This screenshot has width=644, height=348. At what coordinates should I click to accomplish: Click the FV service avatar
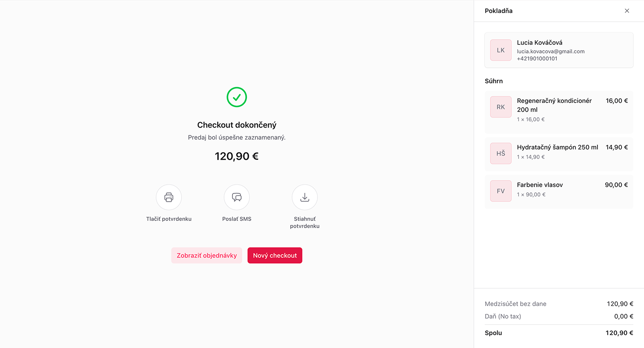point(501,191)
